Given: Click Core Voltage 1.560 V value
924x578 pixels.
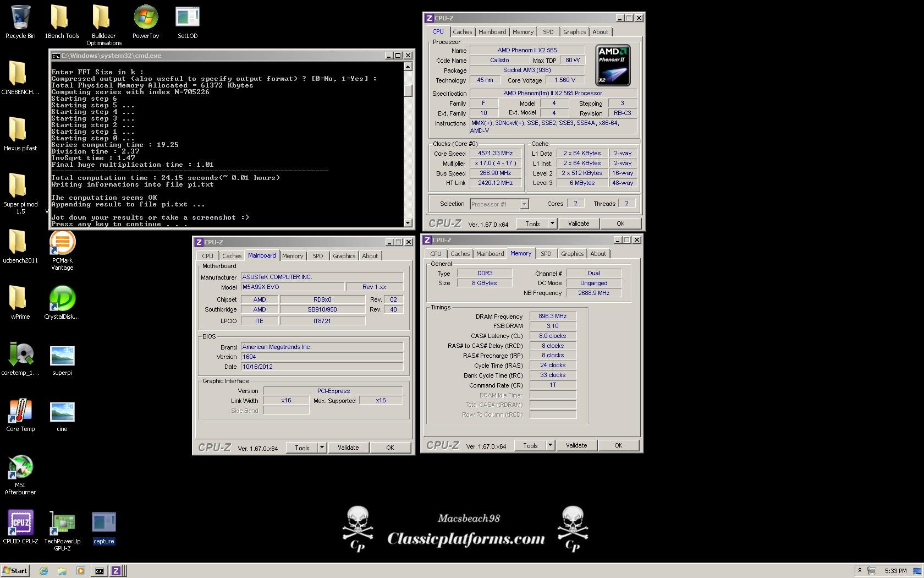Looking at the screenshot, I should (x=565, y=80).
